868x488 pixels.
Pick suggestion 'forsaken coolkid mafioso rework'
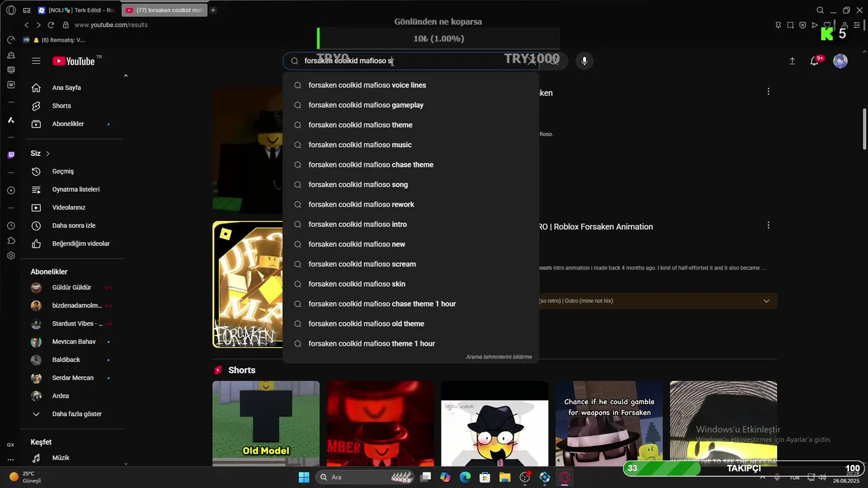pyautogui.click(x=411, y=205)
